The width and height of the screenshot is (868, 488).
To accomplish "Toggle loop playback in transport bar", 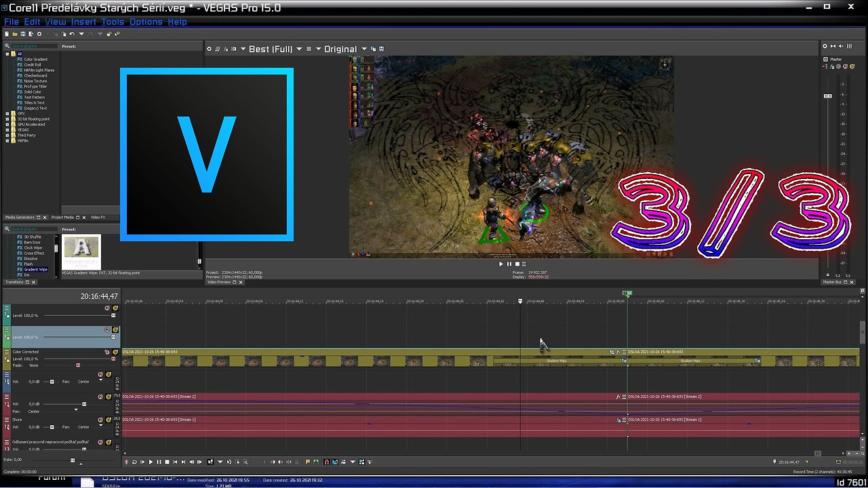I will pyautogui.click(x=134, y=462).
